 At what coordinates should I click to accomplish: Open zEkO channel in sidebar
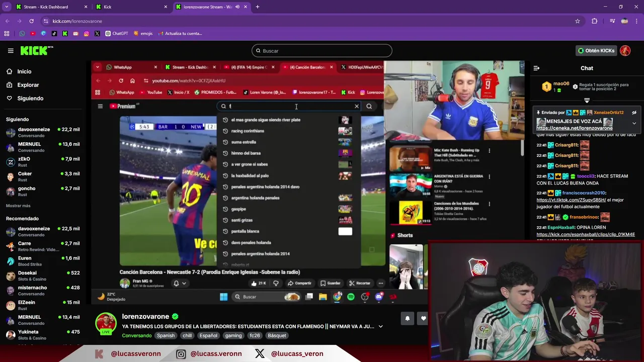[43, 162]
